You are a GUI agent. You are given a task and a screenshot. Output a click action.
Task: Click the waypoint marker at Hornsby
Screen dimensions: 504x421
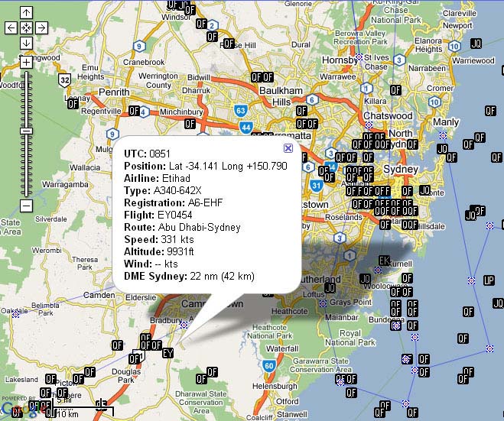(359, 57)
